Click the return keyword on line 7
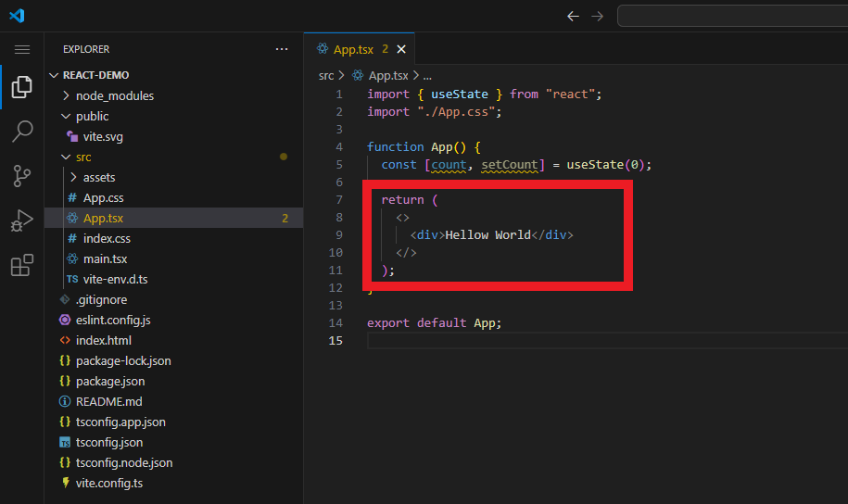This screenshot has width=848, height=504. pyautogui.click(x=402, y=200)
